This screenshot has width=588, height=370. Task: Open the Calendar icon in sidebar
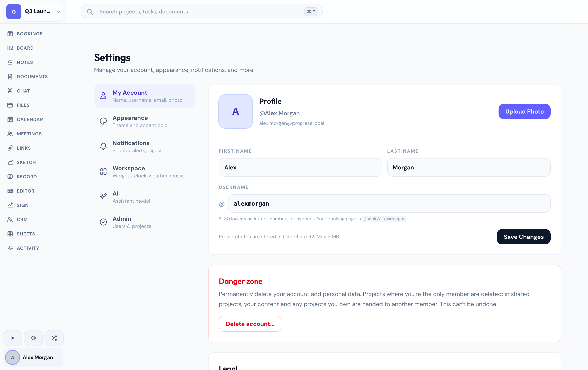tap(10, 119)
